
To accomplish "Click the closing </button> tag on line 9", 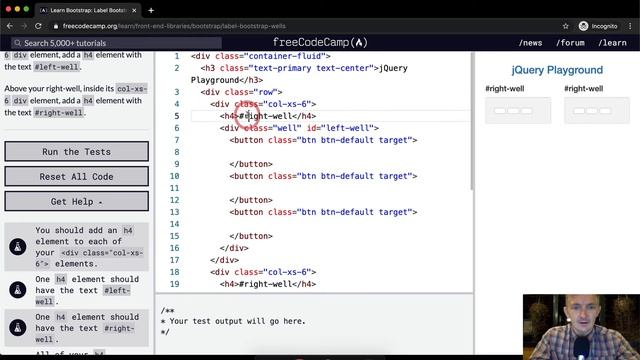I will [251, 164].
